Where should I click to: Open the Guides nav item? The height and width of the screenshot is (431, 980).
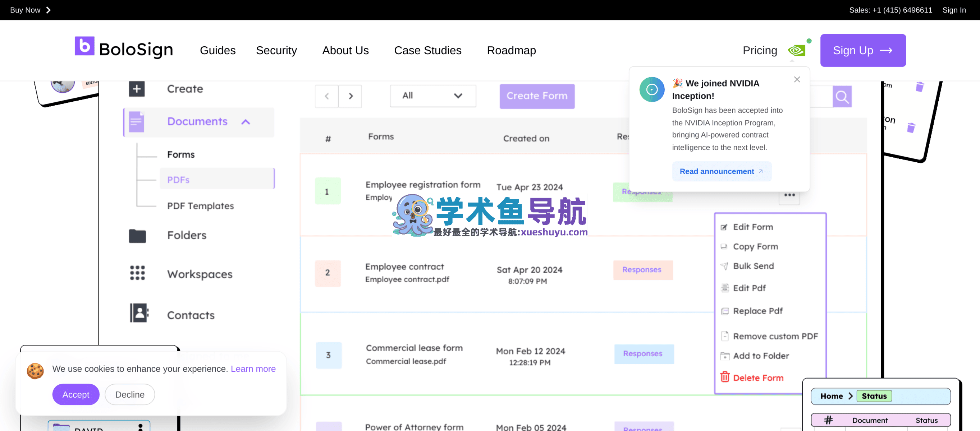[217, 50]
